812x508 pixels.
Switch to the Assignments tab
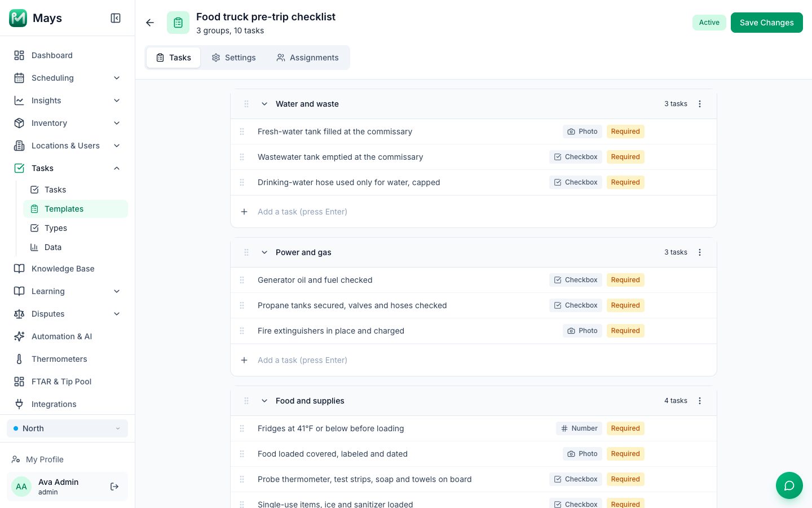click(307, 58)
